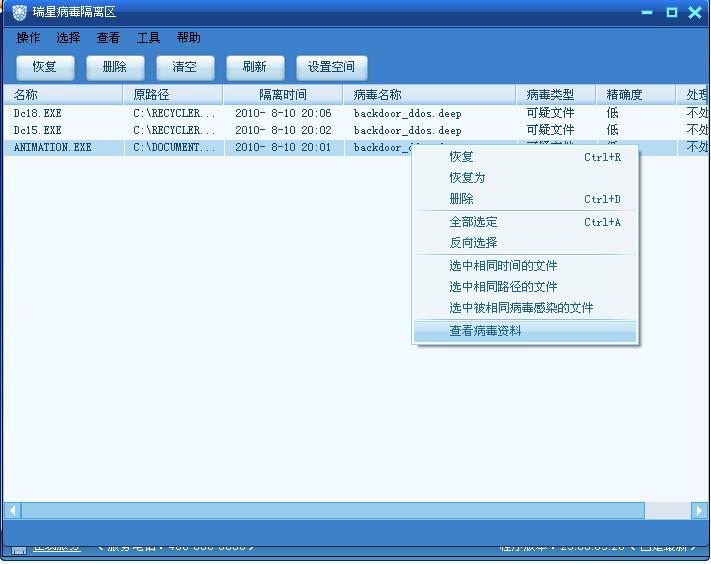Choose 选中相同路径的文件 menu entry

click(x=525, y=287)
